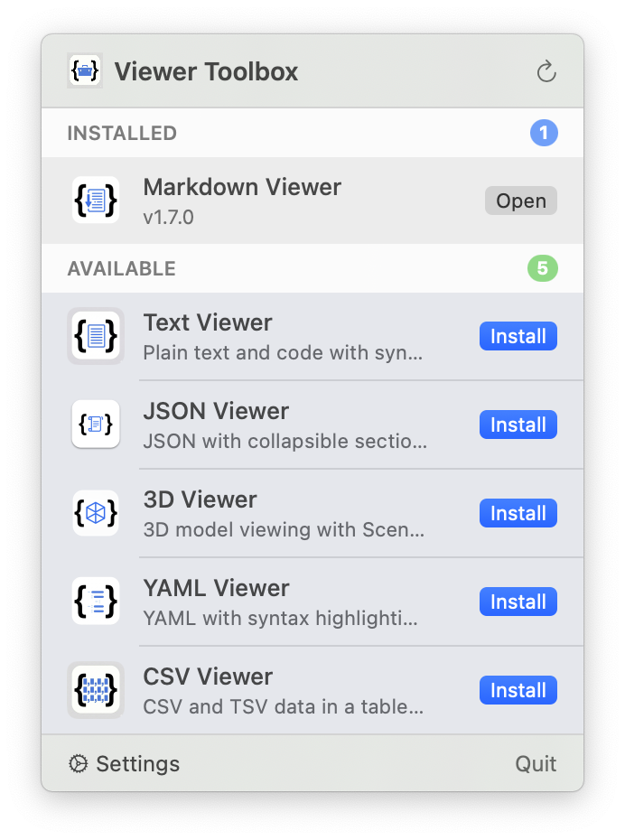Select the YAML Viewer icon
625x840 pixels.
95,601
